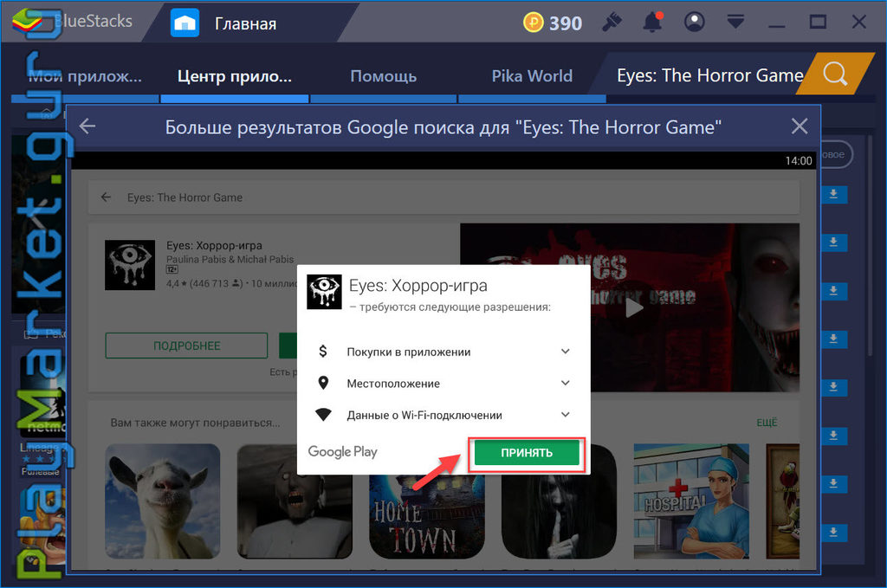
Task: Click the Eyes: The Horror Game search field
Action: [x=709, y=75]
